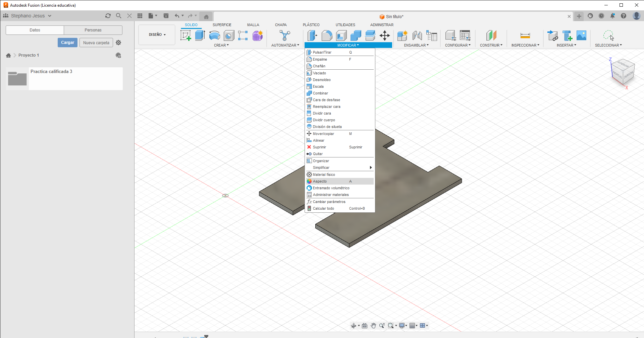Viewport: 644px width, 338px height.
Task: Click the Proyecto 1 breadcrumb
Action: 29,55
